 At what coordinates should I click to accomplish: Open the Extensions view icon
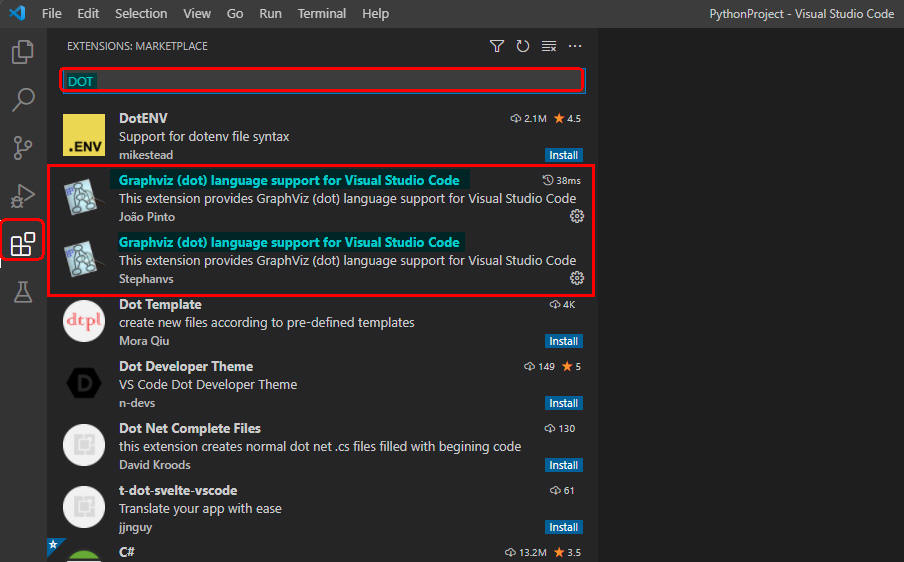tap(22, 244)
